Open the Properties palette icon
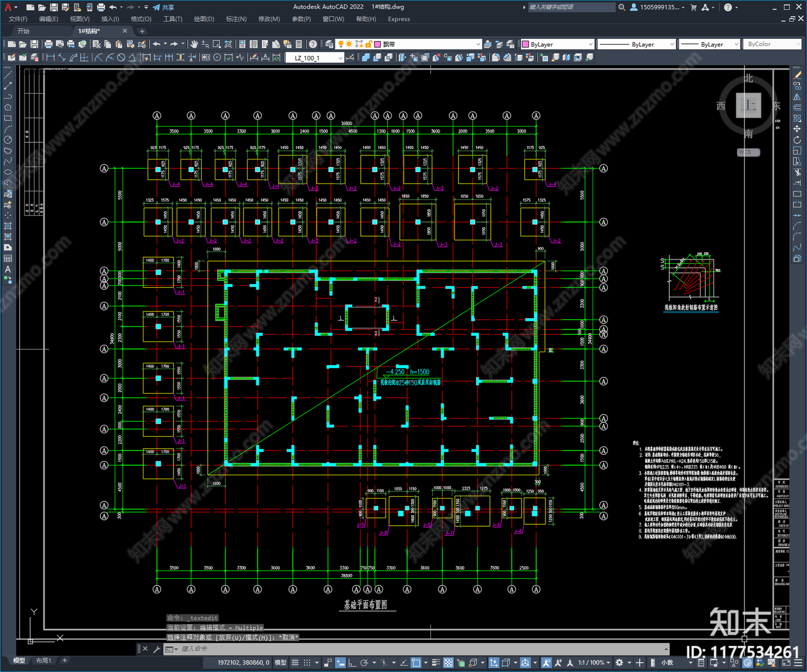This screenshot has height=672, width=807. (x=242, y=44)
